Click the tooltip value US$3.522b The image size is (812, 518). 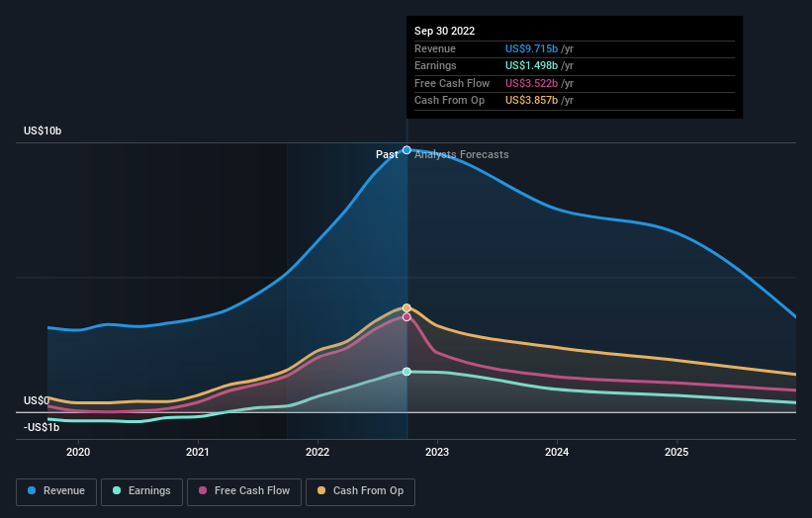click(x=531, y=83)
